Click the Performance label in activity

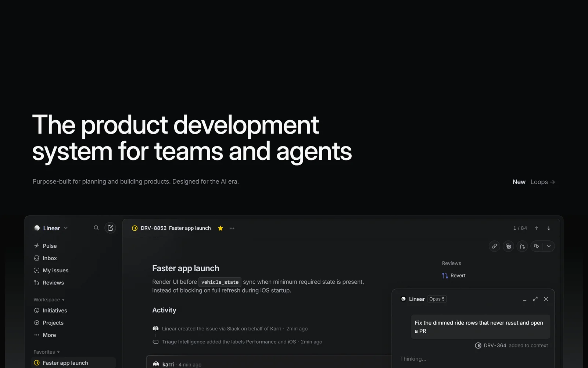click(261, 342)
